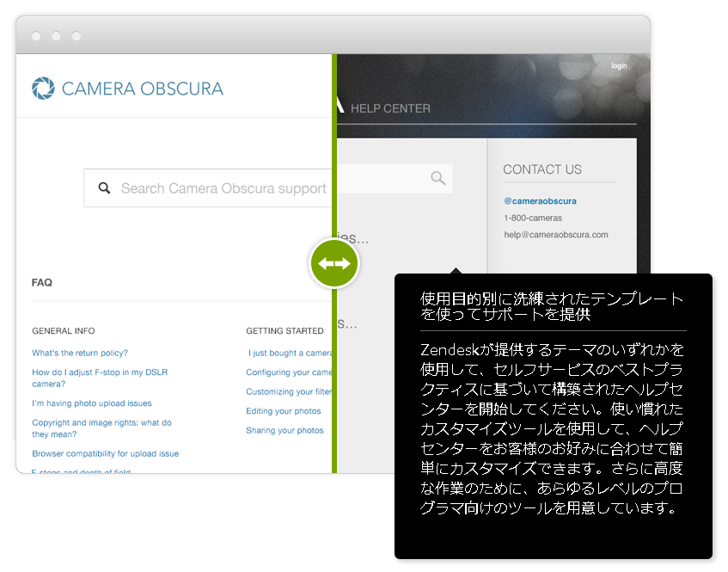Click the first window control dot in title bar

tap(36, 36)
